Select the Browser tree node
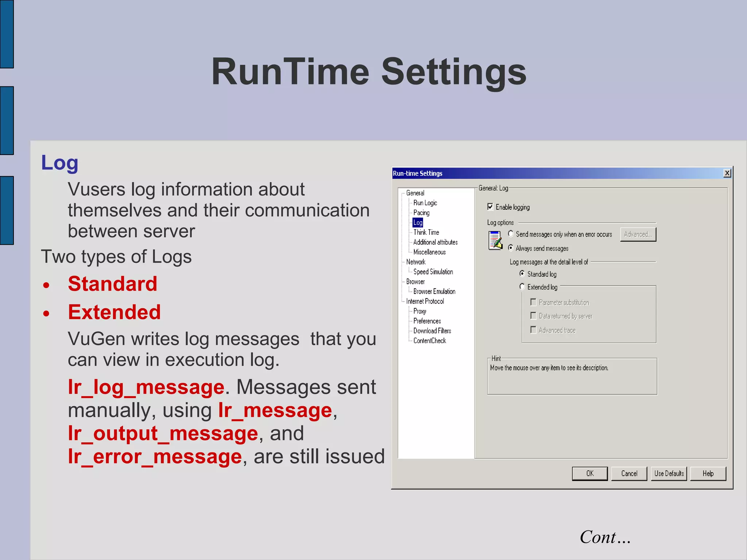Screen dimensions: 747x560 pos(415,281)
